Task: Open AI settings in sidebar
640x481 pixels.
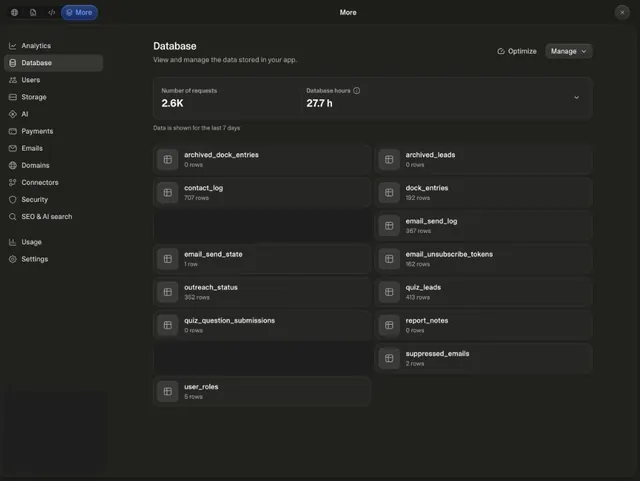Action: pos(53,114)
